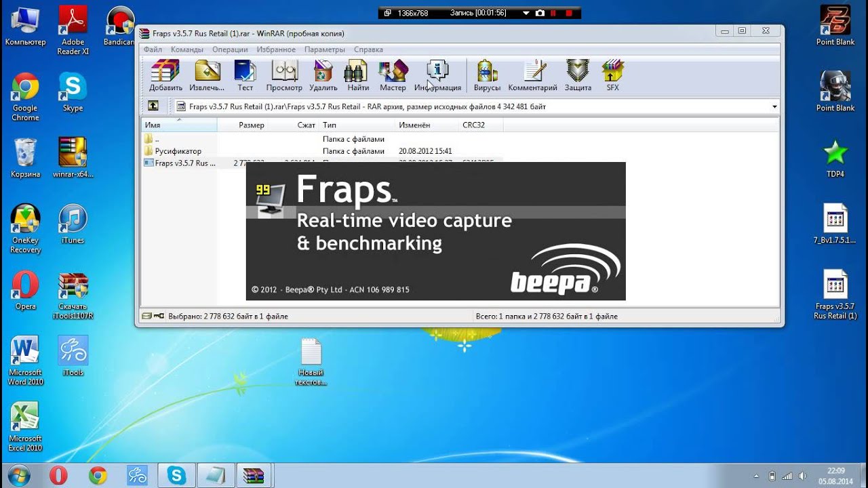
Task: Click the Удалить (Delete) toolbar icon
Action: coord(323,75)
